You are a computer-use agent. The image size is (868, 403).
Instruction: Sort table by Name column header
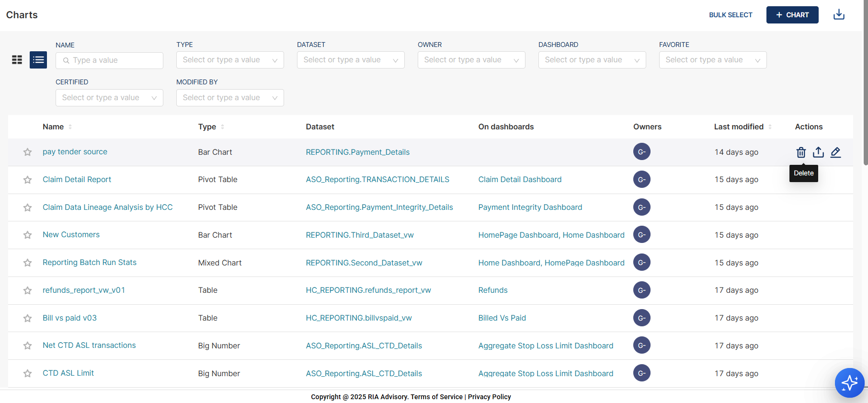[53, 127]
